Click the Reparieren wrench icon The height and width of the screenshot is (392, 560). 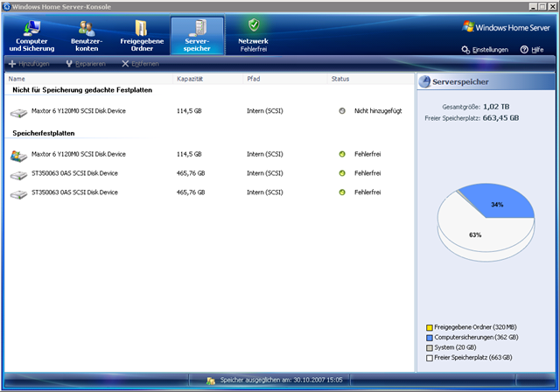(69, 64)
